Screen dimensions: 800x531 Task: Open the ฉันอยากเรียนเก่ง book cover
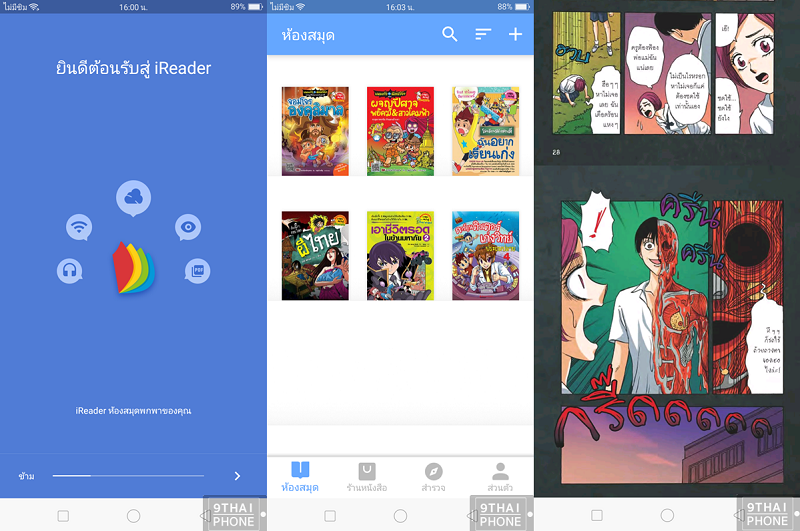[x=485, y=131]
